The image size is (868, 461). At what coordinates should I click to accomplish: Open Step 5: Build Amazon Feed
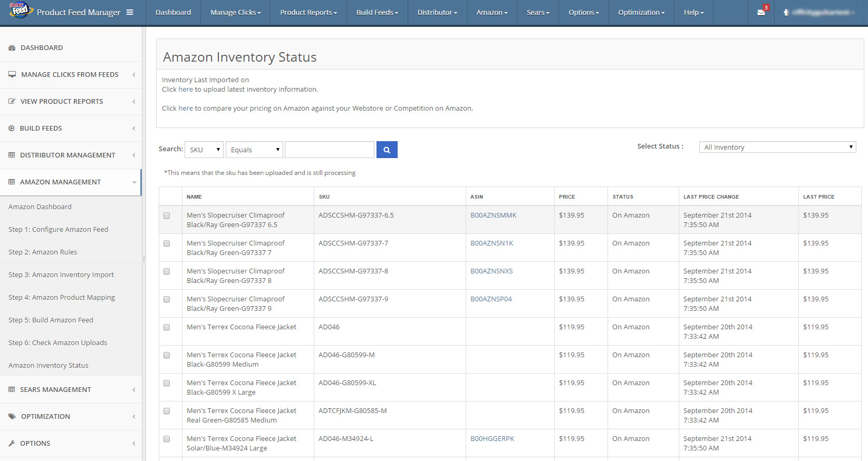51,320
